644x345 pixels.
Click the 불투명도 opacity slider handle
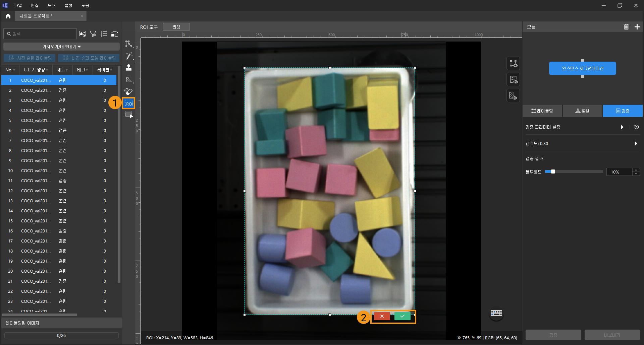553,172
